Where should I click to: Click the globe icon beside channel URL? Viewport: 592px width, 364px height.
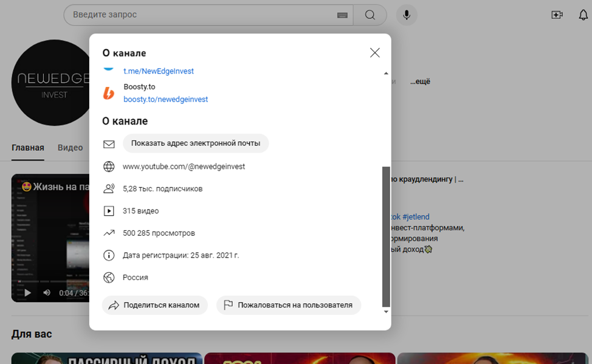pyautogui.click(x=109, y=167)
